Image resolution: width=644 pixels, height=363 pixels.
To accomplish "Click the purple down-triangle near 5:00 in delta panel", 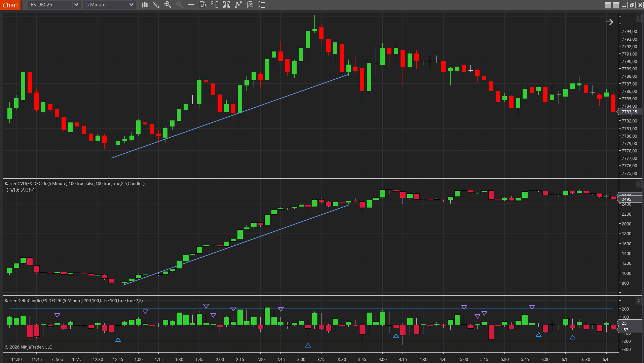I will point(464,307).
